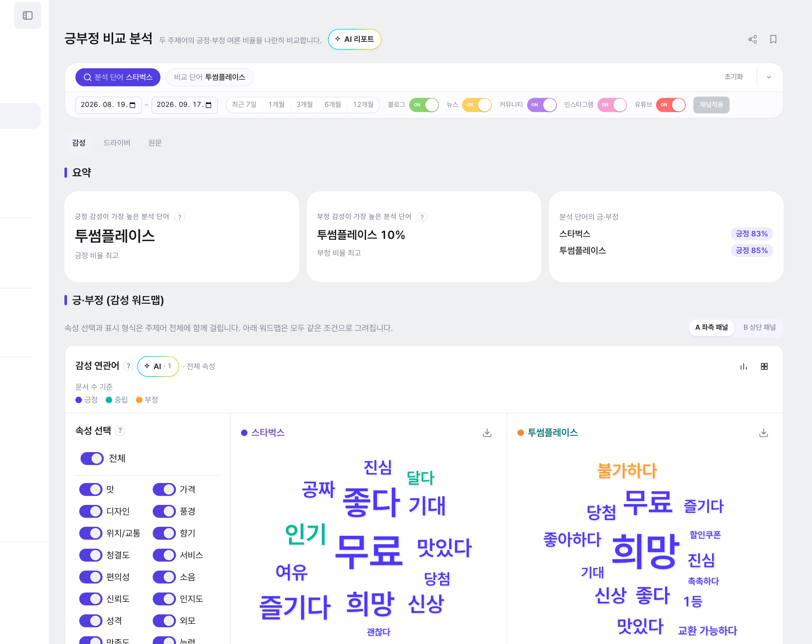Select the 최근 7일 period
The width and height of the screenshot is (812, 644).
244,105
